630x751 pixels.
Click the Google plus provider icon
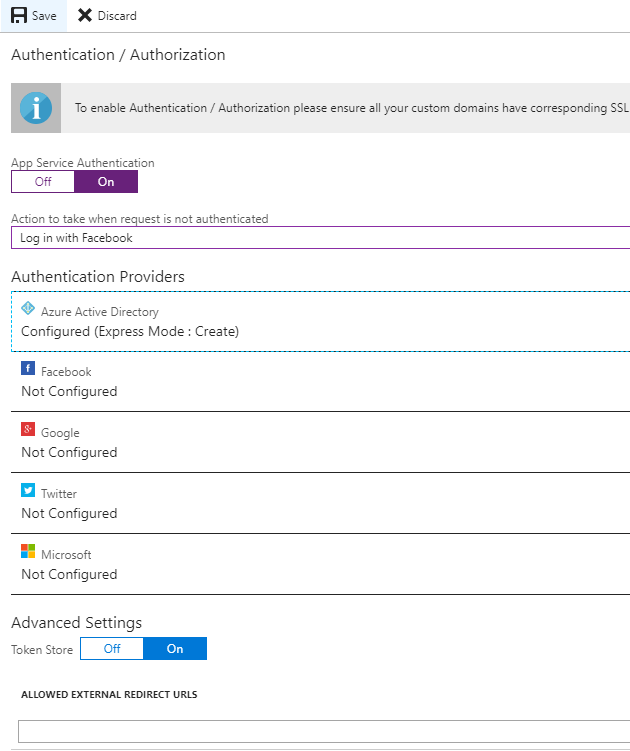click(x=28, y=429)
